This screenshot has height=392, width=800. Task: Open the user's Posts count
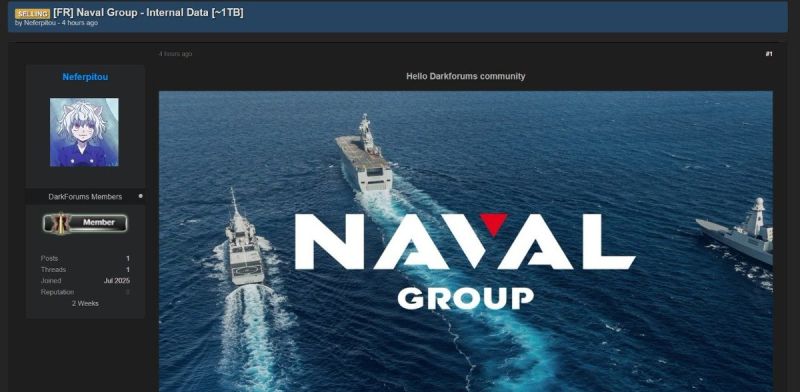tap(128, 258)
